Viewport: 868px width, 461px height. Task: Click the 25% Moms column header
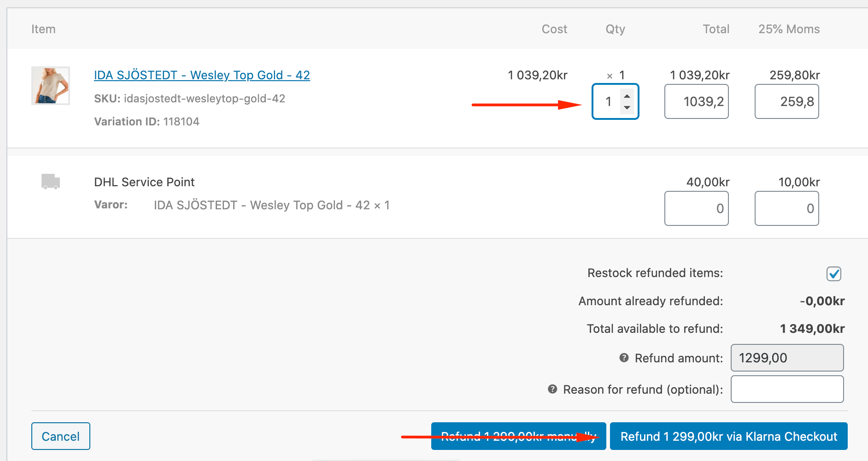click(789, 29)
